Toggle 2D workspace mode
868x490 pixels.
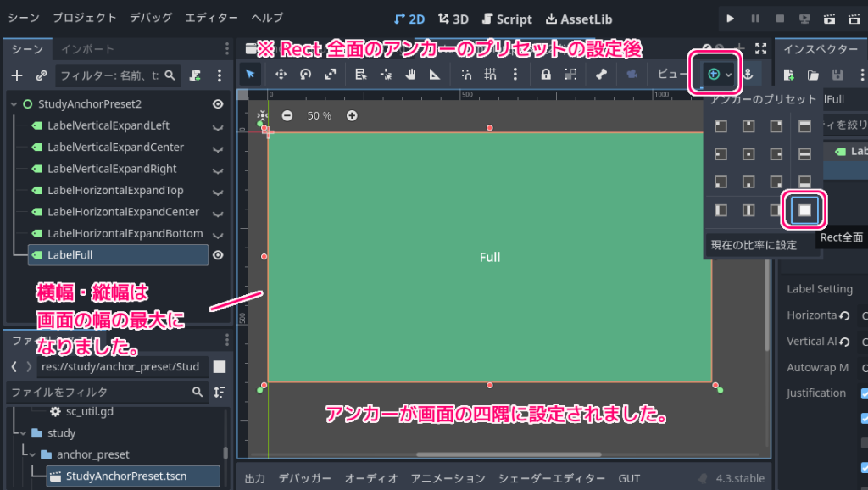click(x=409, y=19)
